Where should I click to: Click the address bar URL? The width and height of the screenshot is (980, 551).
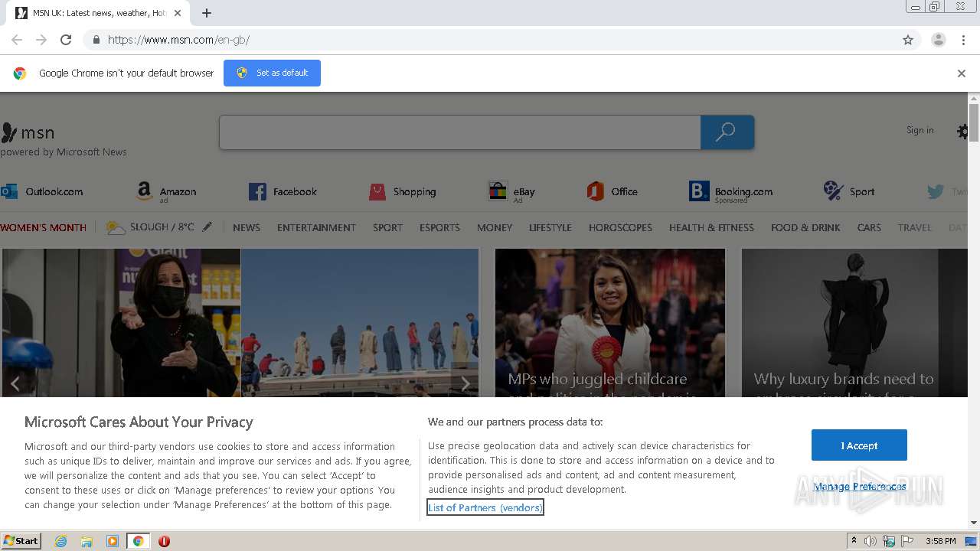pyautogui.click(x=178, y=40)
